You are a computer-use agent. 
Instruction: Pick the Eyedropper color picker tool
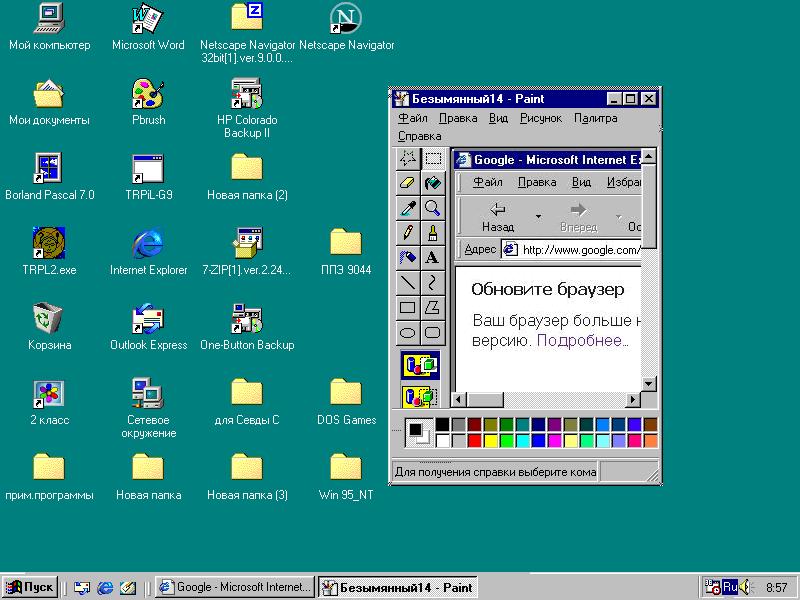click(408, 208)
